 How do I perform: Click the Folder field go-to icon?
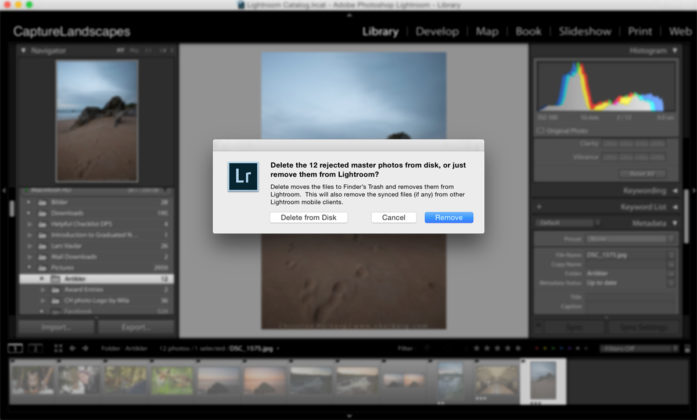pos(671,274)
